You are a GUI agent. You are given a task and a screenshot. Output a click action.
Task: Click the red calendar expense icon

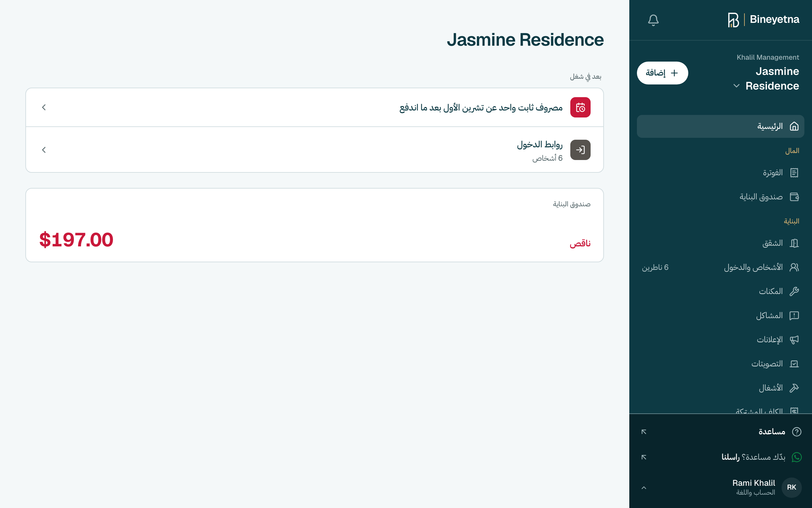click(580, 107)
